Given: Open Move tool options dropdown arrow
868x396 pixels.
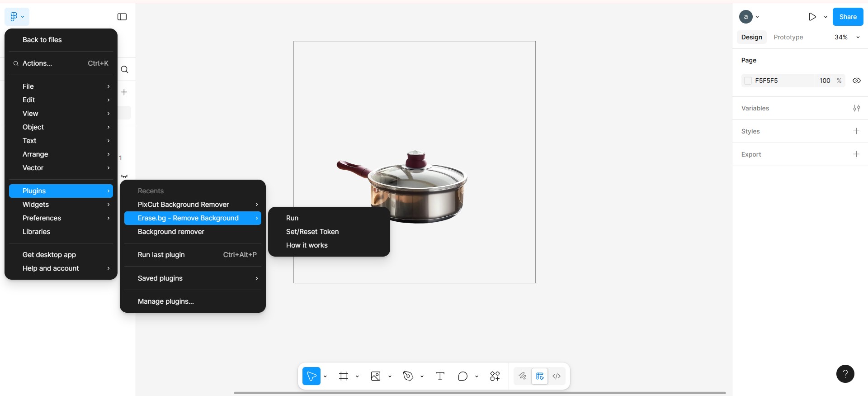Looking at the screenshot, I should coord(325,376).
